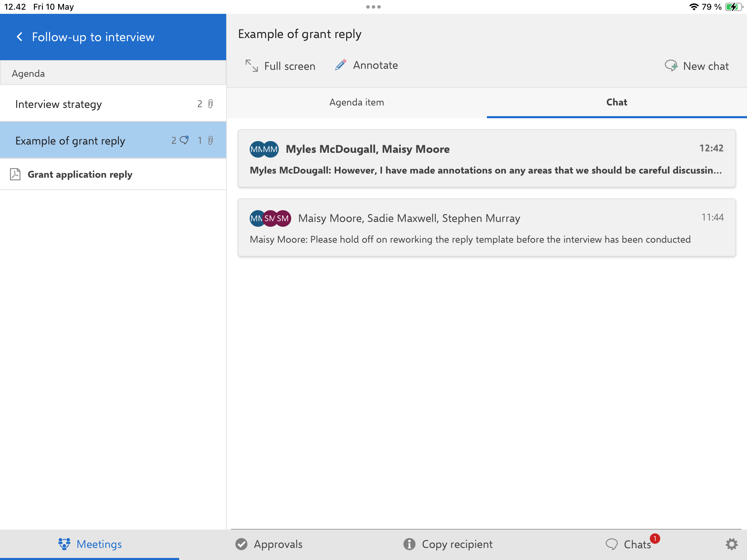The width and height of the screenshot is (747, 560).
Task: Open the three-dot multitasking menu at top
Action: click(373, 7)
